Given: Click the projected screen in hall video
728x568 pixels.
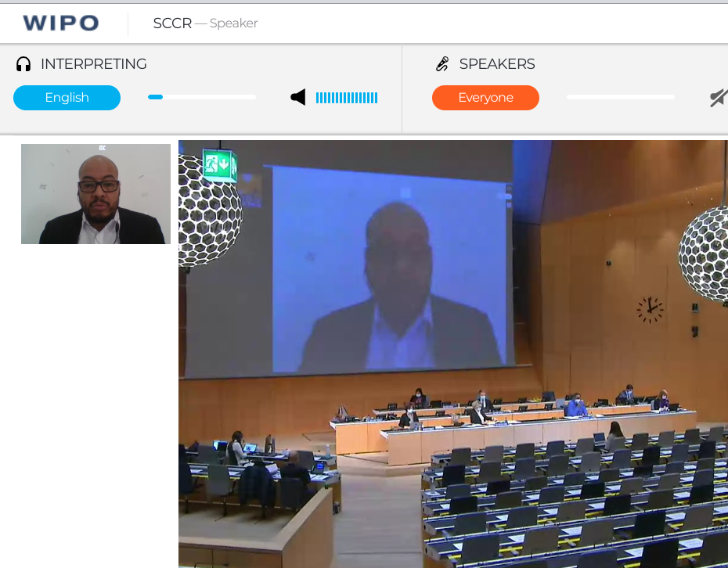Looking at the screenshot, I should [x=392, y=269].
